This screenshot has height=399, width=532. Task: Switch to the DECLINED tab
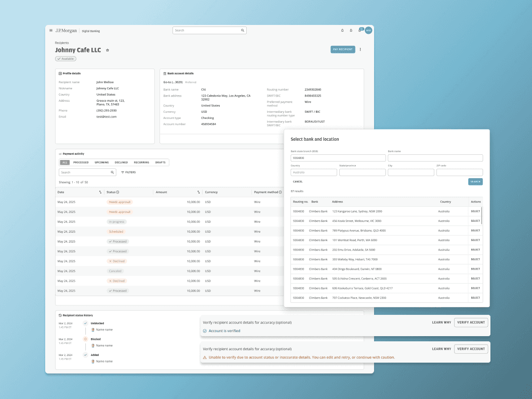(x=121, y=163)
